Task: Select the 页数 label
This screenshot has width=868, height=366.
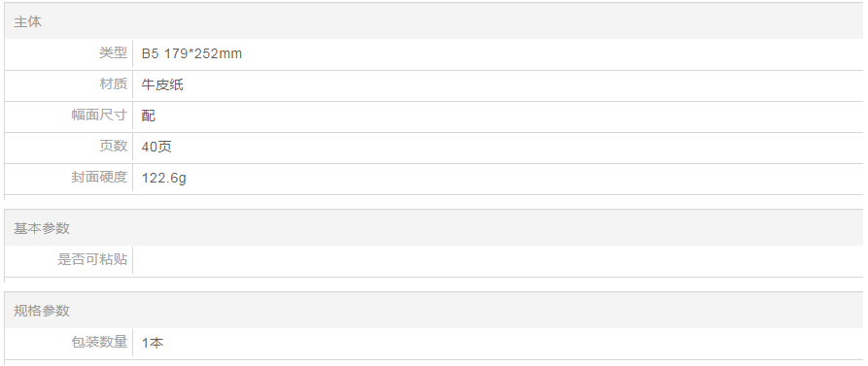Action: (x=113, y=146)
